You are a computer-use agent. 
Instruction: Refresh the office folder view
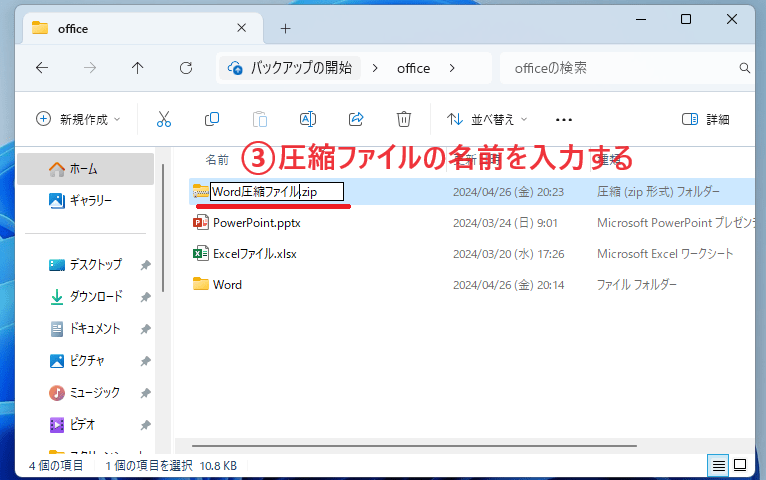coord(186,68)
